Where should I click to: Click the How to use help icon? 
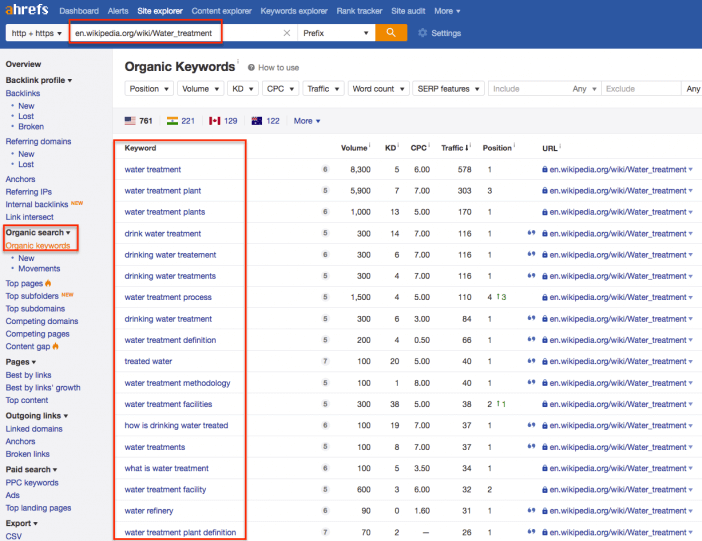(251, 68)
